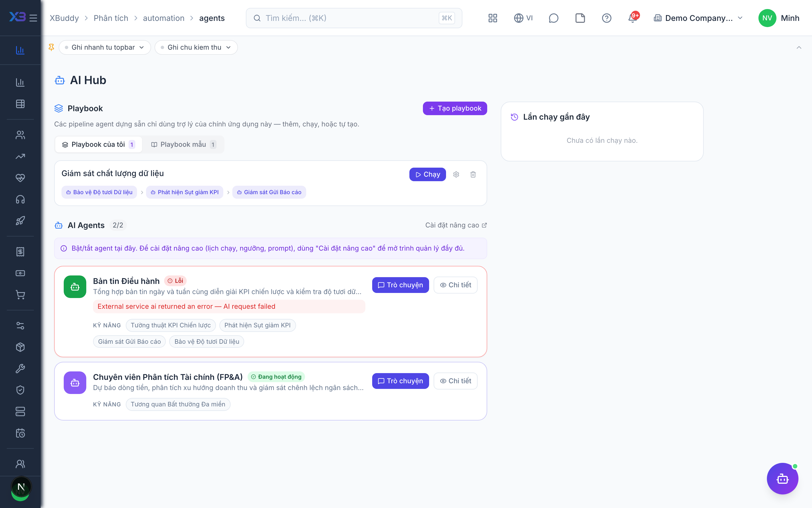
Task: Switch to Playbook mẫu tab
Action: coord(184,144)
